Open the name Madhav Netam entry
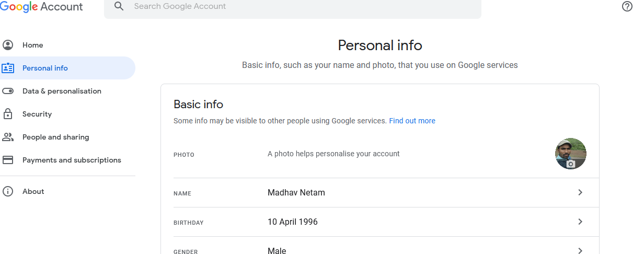The image size is (644, 254). coord(296,192)
